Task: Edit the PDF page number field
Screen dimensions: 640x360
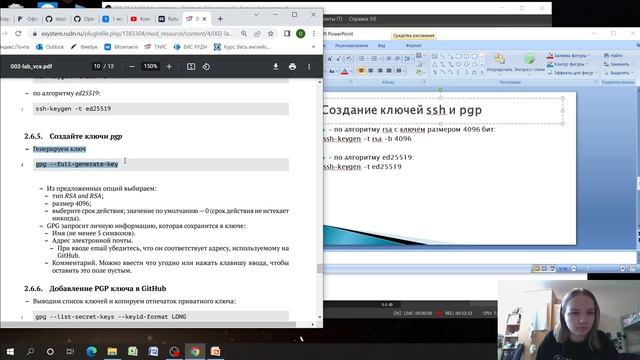Action: click(x=97, y=66)
